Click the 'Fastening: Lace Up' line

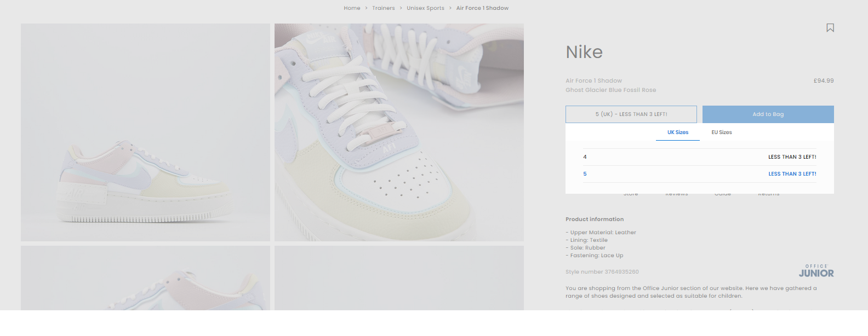pos(594,256)
